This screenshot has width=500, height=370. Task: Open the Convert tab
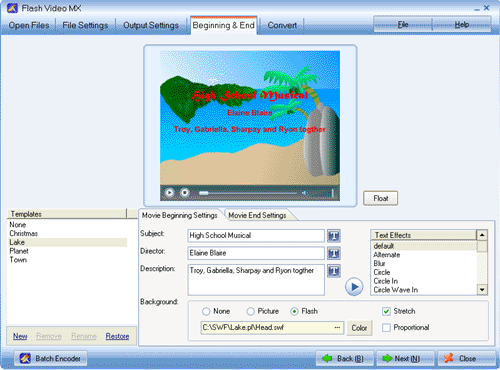(x=282, y=25)
